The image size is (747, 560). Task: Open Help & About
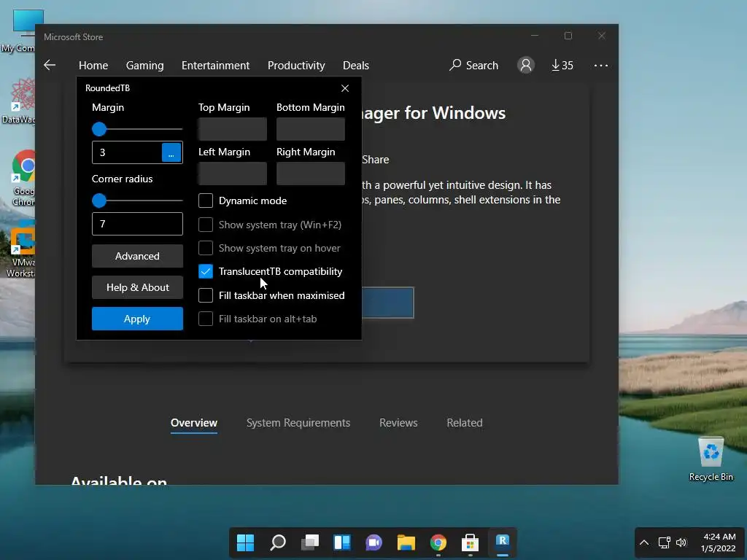(137, 287)
